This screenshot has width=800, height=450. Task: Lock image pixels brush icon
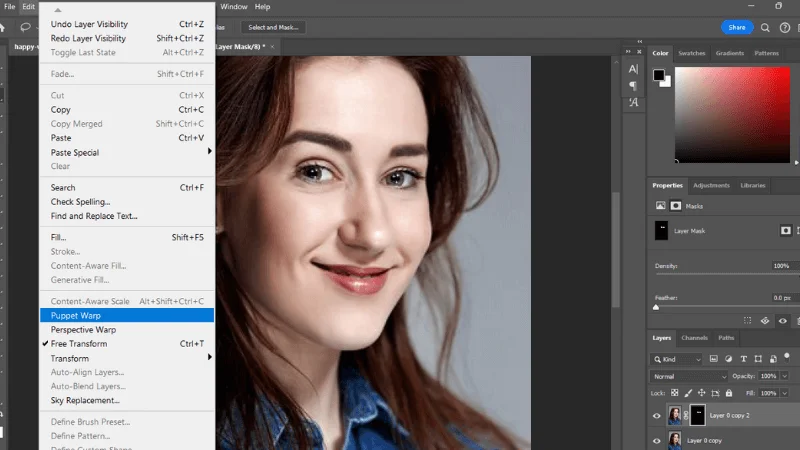688,393
